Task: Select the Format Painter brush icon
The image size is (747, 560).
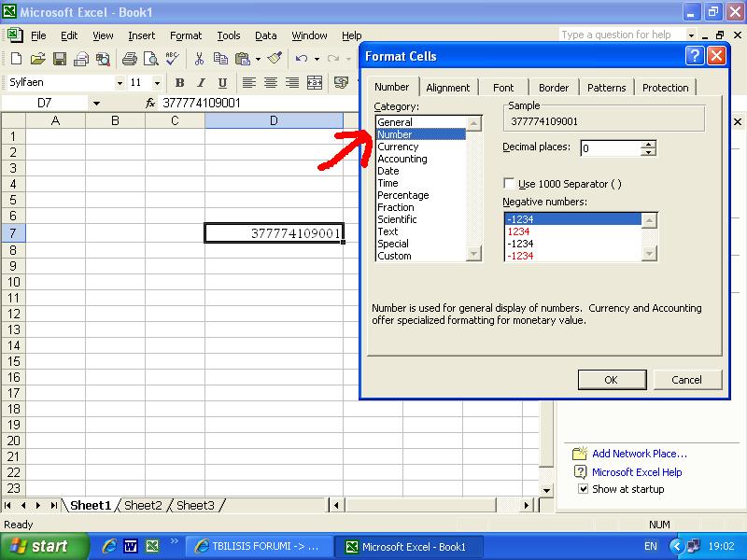Action: point(275,58)
